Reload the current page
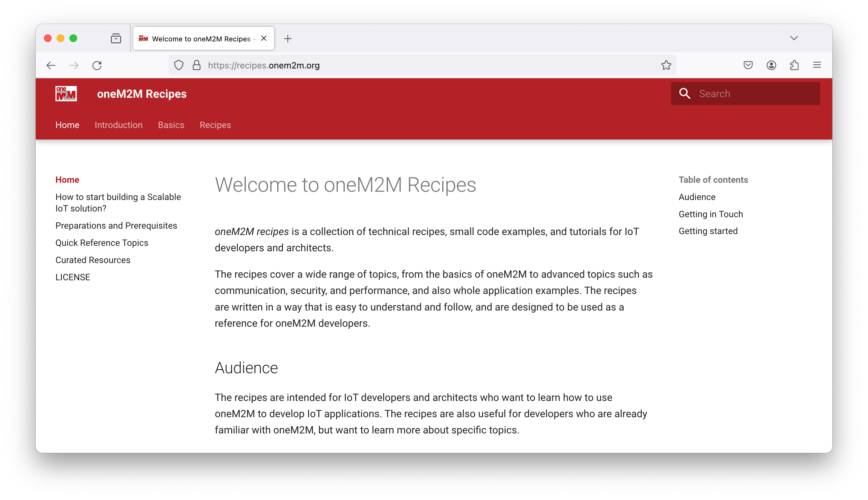The image size is (868, 500). click(97, 65)
